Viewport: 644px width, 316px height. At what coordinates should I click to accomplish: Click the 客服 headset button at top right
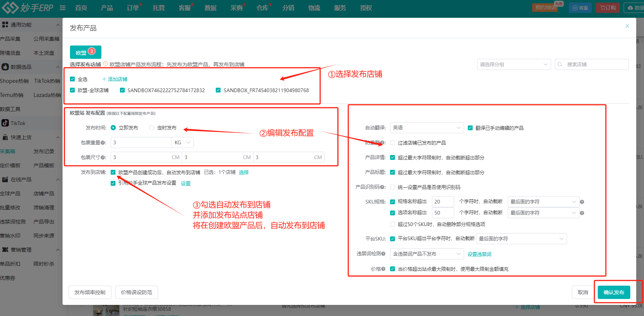[580, 8]
